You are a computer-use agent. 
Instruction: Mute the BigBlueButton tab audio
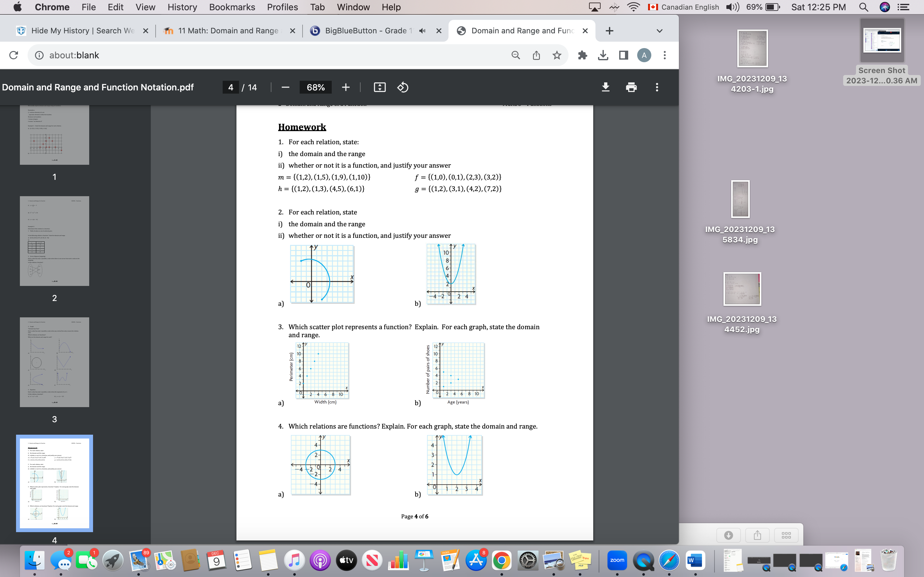click(x=422, y=31)
